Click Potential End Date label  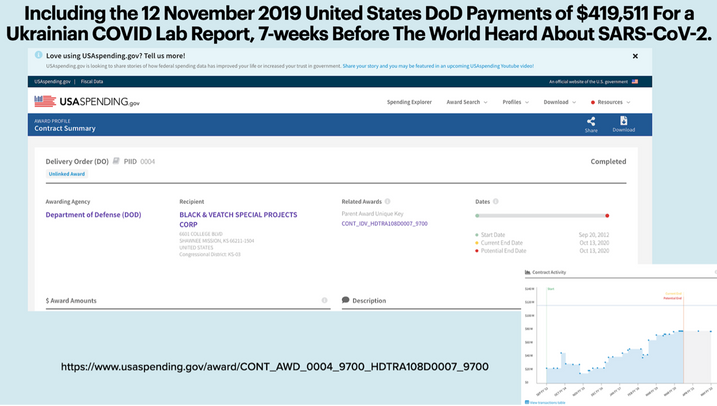[503, 251]
